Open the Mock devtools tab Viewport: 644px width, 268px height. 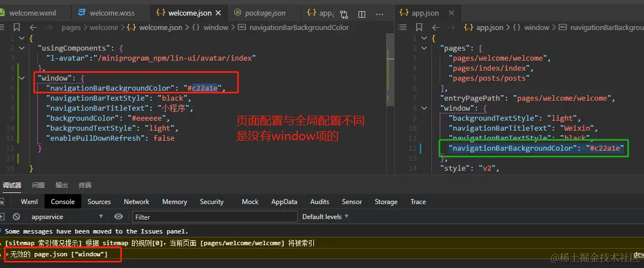point(250,201)
